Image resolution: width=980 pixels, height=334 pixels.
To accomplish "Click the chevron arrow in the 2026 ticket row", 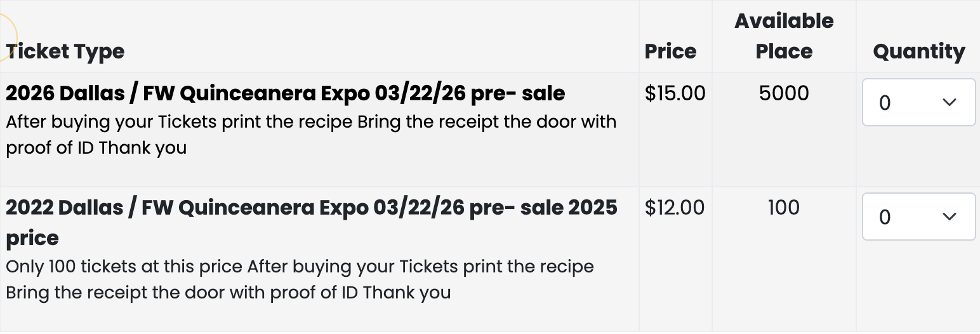I will point(950,103).
